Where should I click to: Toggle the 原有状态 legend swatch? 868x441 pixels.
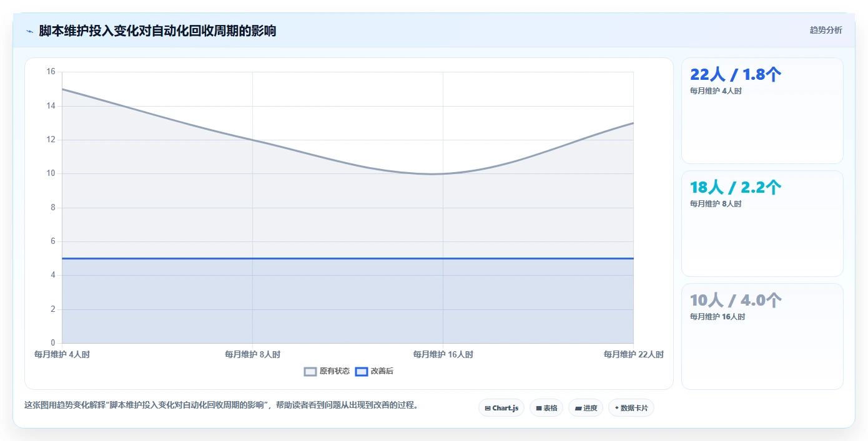310,372
